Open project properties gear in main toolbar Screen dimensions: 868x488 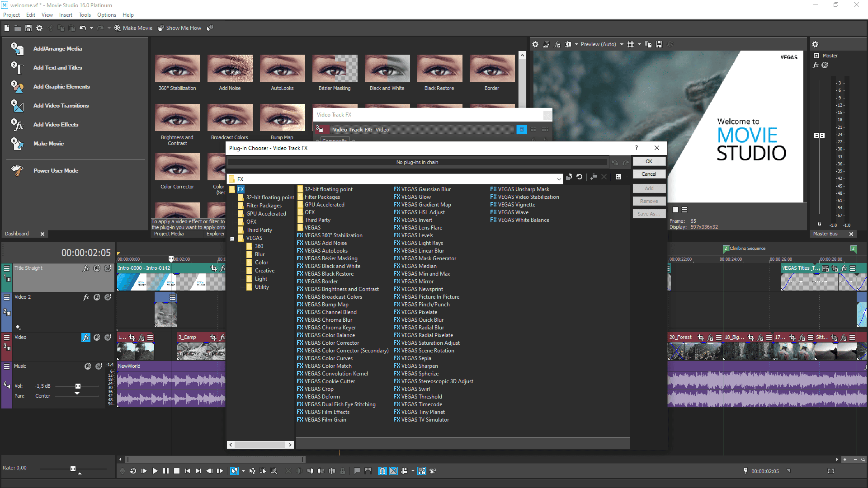pyautogui.click(x=39, y=28)
